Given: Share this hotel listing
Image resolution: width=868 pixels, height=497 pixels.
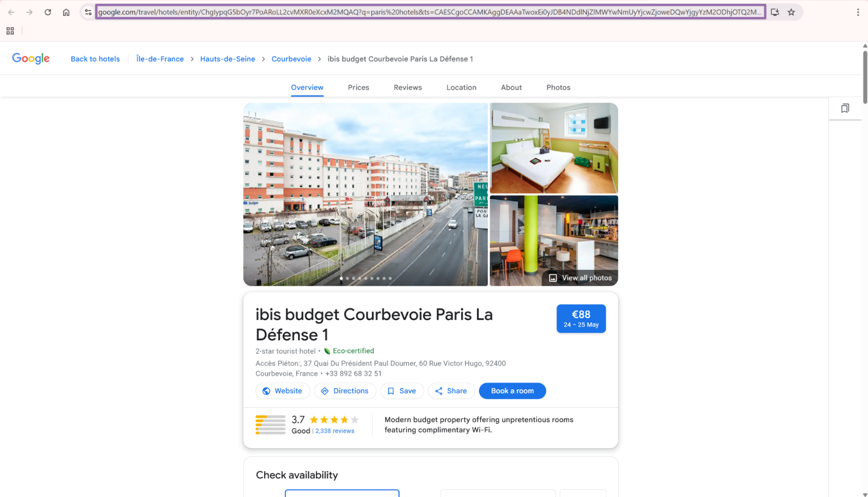Looking at the screenshot, I should coord(451,391).
